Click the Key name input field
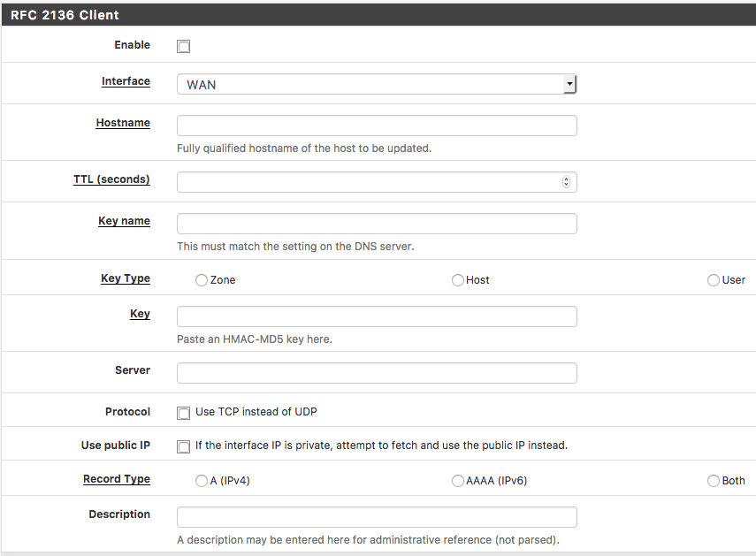The width and height of the screenshot is (756, 556). [x=377, y=224]
